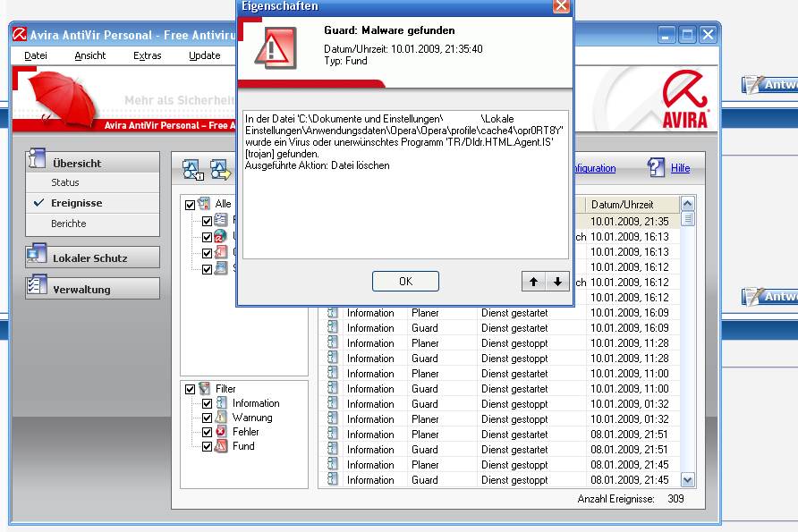Screen dimensions: 798x532
Task: Disable the Warnung filter checkbox
Action: pos(207,418)
